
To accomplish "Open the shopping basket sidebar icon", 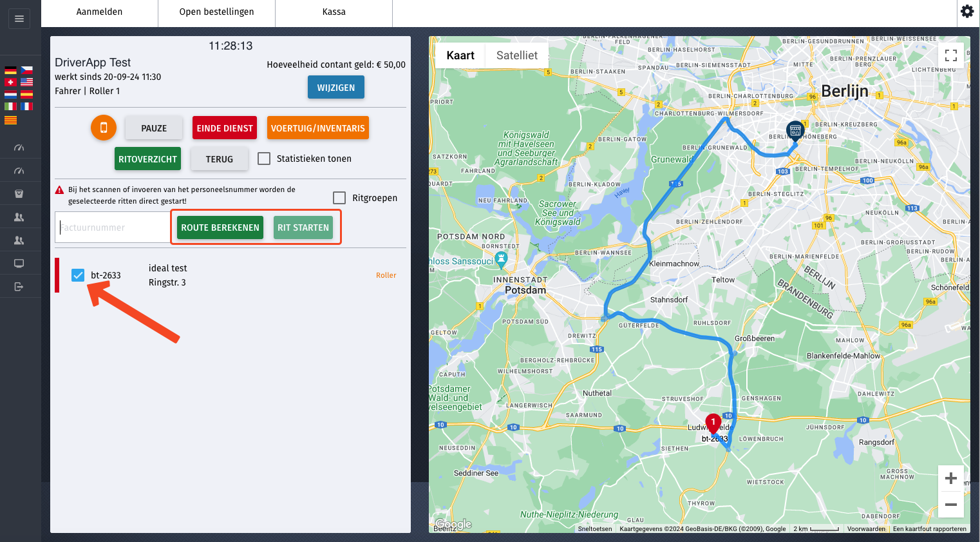I will [x=19, y=194].
